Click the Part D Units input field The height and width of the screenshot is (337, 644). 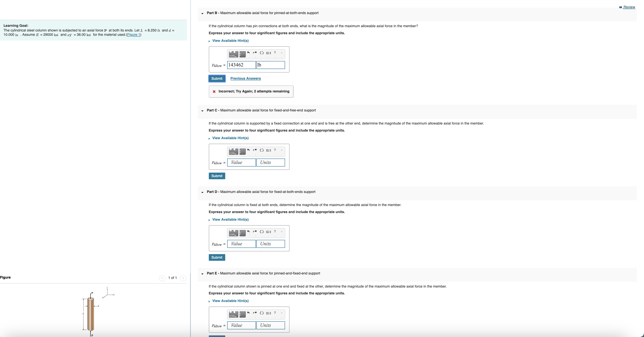tap(270, 244)
